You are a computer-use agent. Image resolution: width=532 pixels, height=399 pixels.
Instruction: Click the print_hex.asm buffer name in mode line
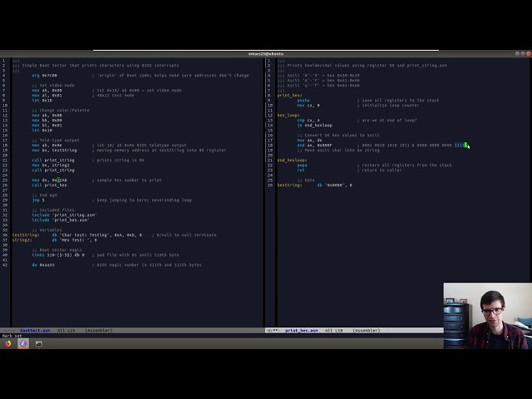(x=301, y=330)
